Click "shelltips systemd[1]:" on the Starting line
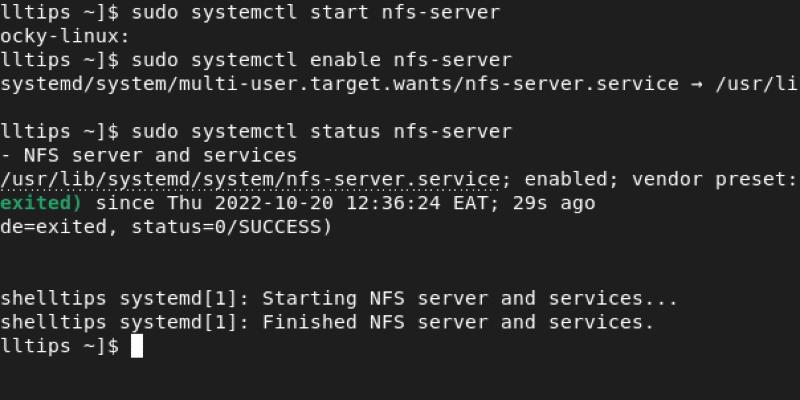800x400 pixels. click(x=124, y=298)
